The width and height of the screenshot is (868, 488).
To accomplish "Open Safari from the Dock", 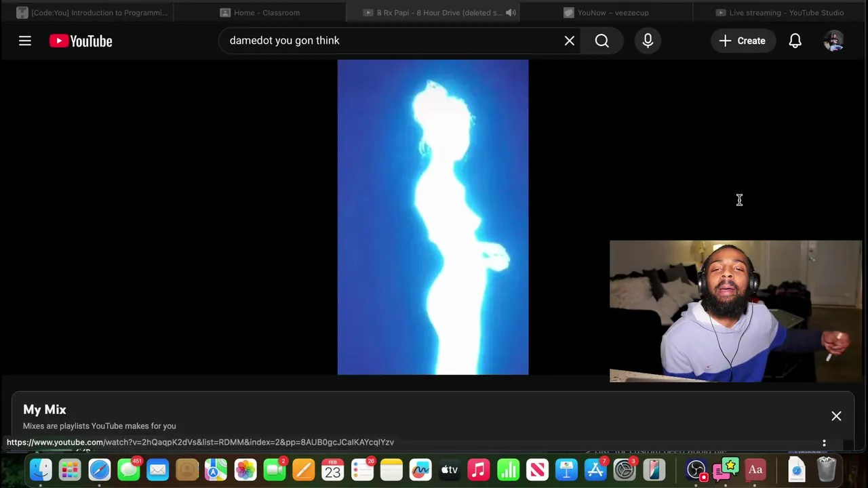I will click(x=99, y=470).
